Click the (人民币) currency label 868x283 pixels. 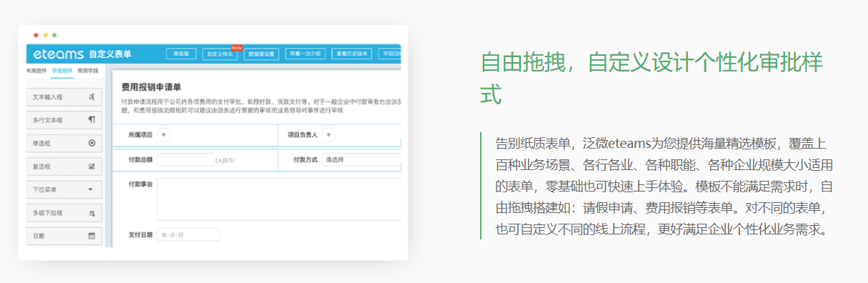(x=226, y=161)
